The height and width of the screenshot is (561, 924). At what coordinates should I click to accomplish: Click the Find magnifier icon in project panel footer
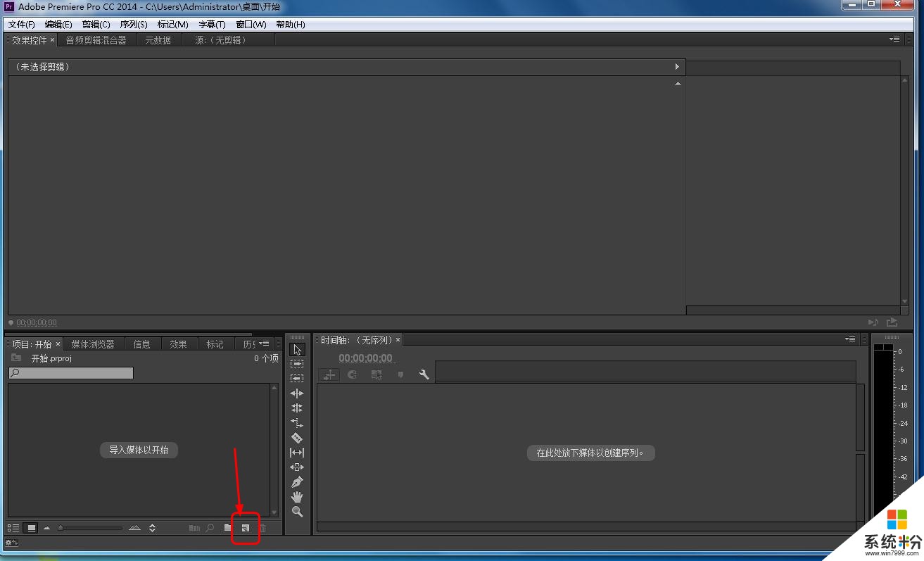(210, 527)
